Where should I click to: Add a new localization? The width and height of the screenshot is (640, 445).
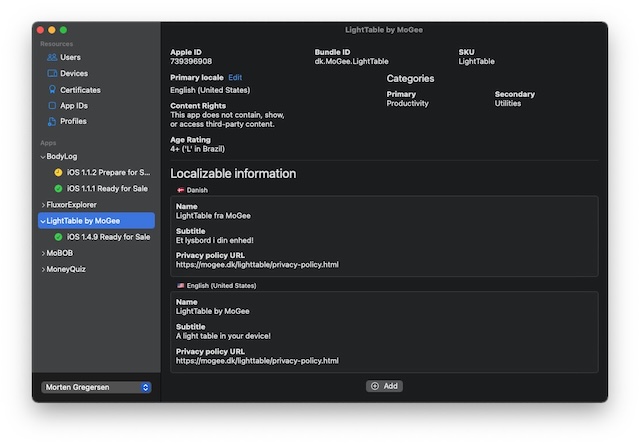coord(384,386)
